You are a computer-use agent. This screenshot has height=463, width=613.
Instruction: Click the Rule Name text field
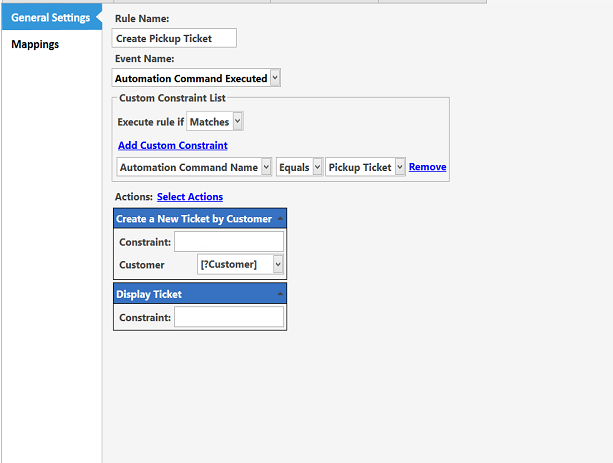click(x=175, y=38)
